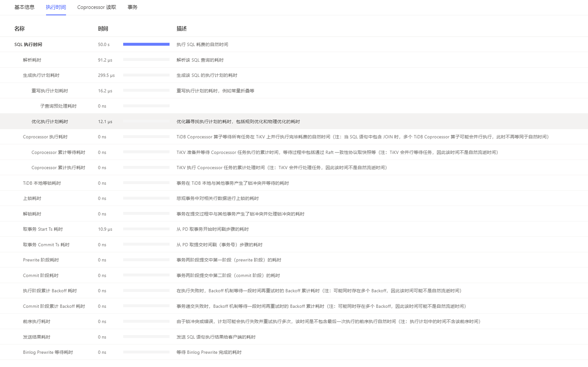Select the Coprocessor 累计等待耗时 row name

pos(58,152)
